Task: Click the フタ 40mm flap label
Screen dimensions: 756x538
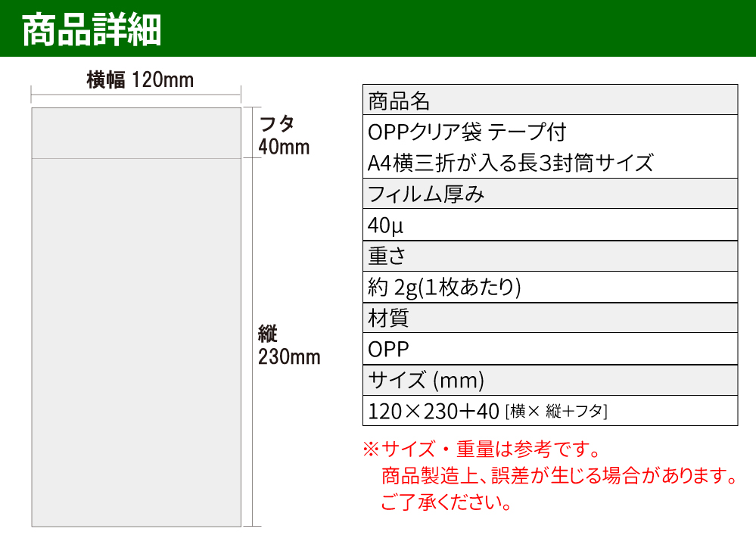Action: pyautogui.click(x=284, y=135)
